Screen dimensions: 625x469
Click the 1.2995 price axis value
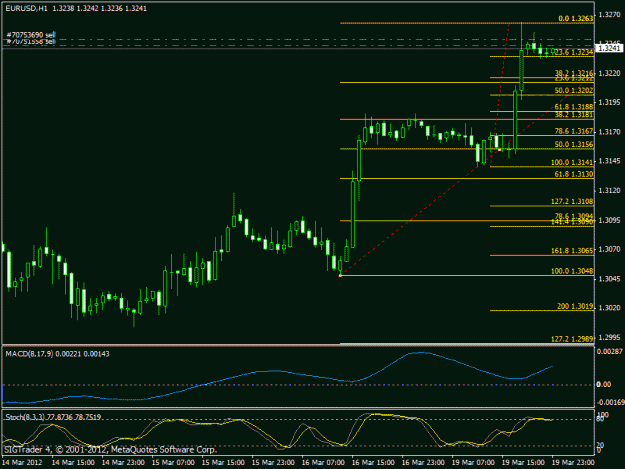click(x=609, y=337)
